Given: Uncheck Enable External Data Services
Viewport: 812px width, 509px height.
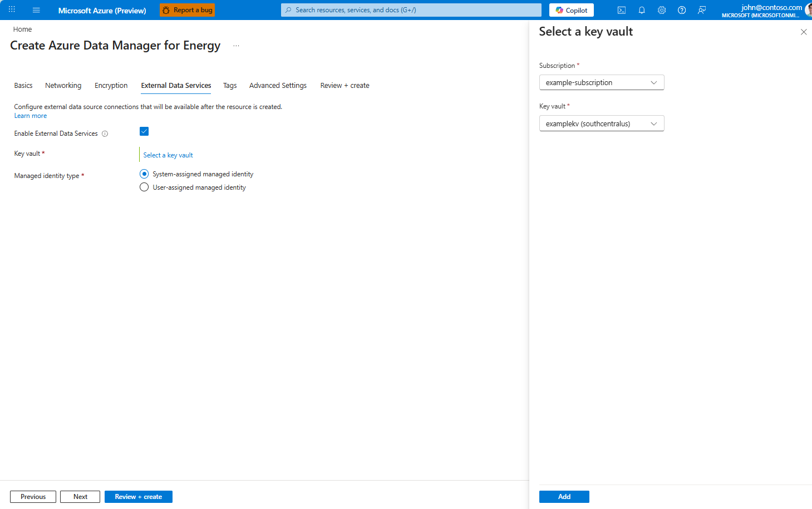Looking at the screenshot, I should pyautogui.click(x=144, y=131).
